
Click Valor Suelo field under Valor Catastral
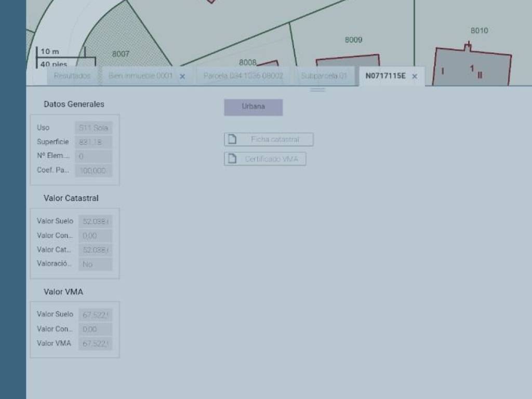click(95, 221)
